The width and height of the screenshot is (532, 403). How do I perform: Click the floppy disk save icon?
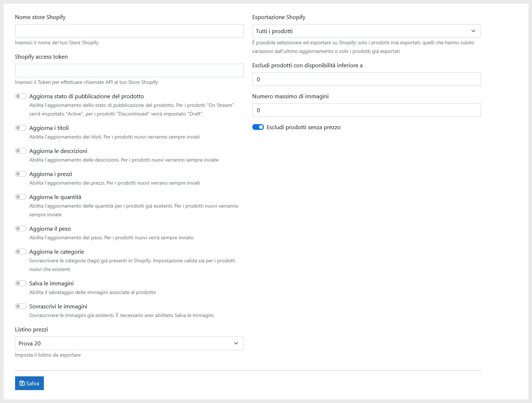[23, 383]
